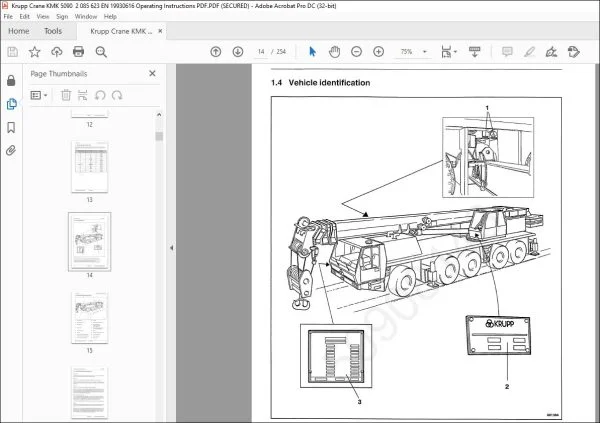Open the zoom percentage dropdown arrow
600x423 pixels.
point(425,52)
